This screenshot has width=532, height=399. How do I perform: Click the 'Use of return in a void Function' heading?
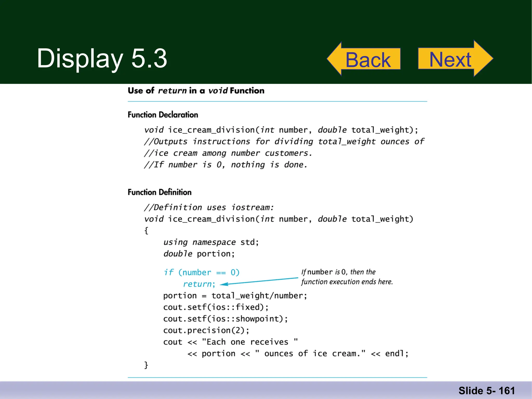pos(196,91)
